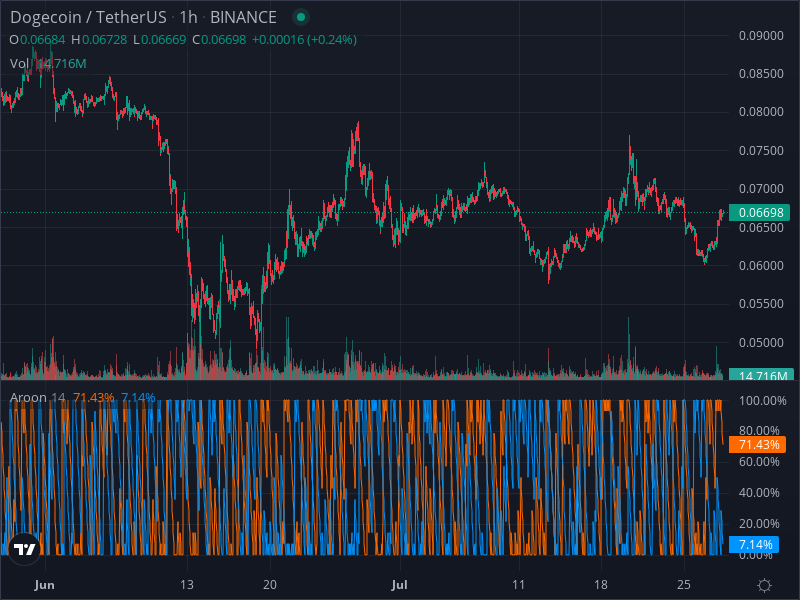The image size is (800, 600).
Task: Click the 0.07500 price axis label
Action: tap(761, 151)
